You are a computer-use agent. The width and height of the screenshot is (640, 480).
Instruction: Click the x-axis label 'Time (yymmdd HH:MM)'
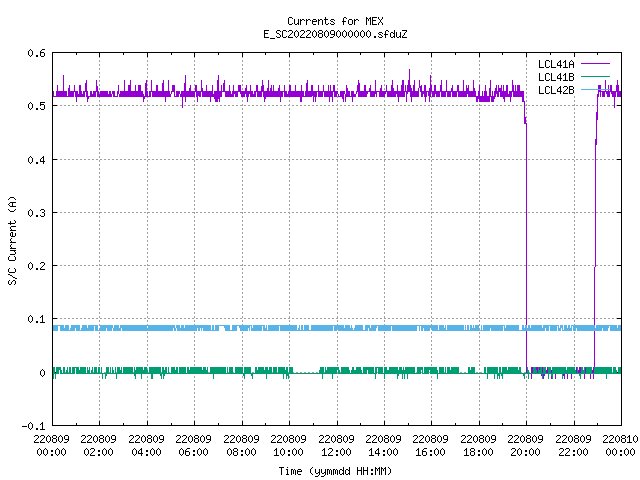tap(335, 471)
